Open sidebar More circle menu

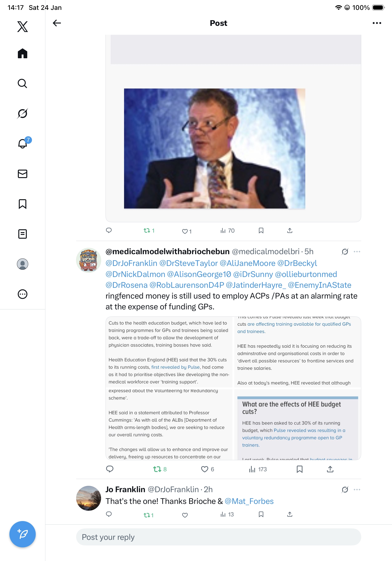click(23, 294)
